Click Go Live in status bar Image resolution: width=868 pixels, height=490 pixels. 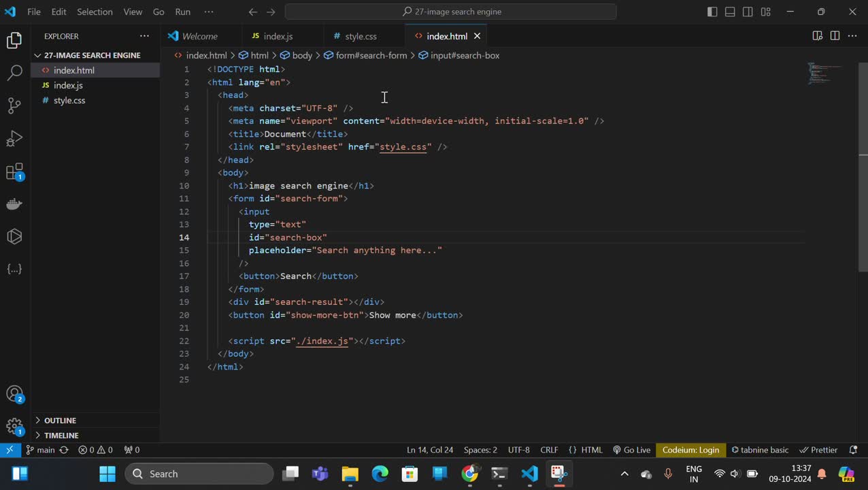[x=631, y=450]
